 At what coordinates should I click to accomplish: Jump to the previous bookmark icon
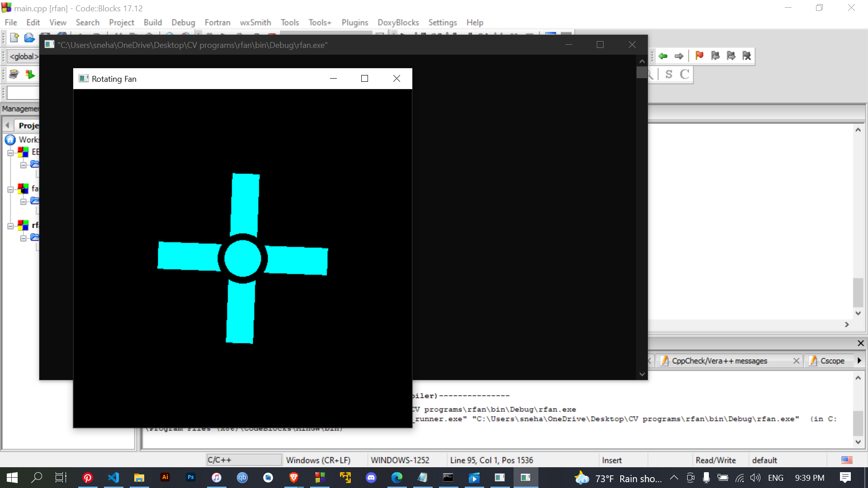tap(715, 56)
